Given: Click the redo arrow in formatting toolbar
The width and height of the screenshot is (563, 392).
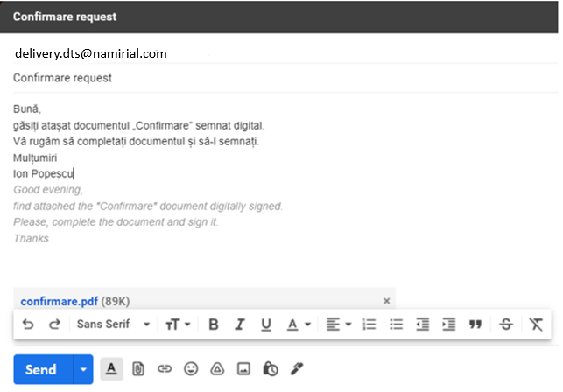Looking at the screenshot, I should tap(54, 324).
